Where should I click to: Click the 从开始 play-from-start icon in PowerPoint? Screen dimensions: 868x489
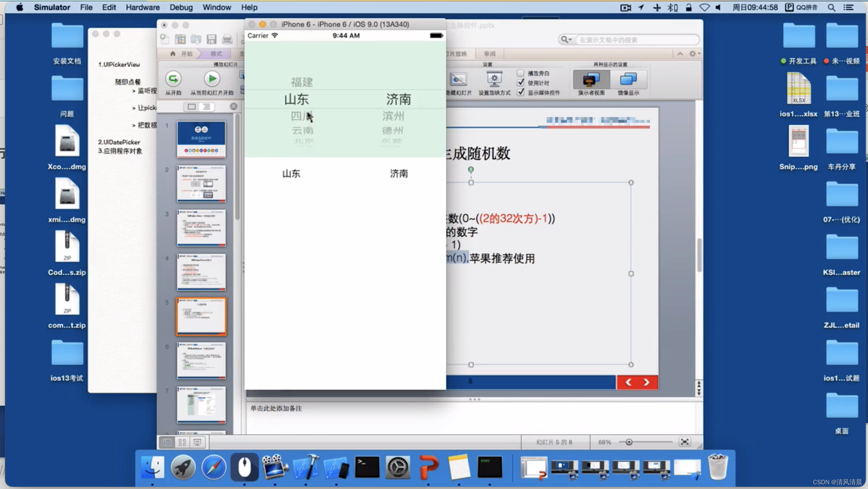(173, 79)
